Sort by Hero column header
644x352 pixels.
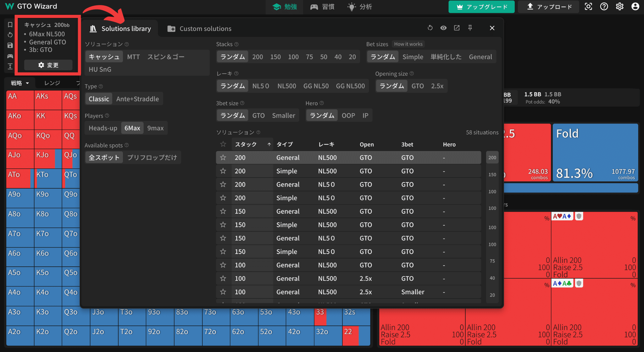coord(449,144)
